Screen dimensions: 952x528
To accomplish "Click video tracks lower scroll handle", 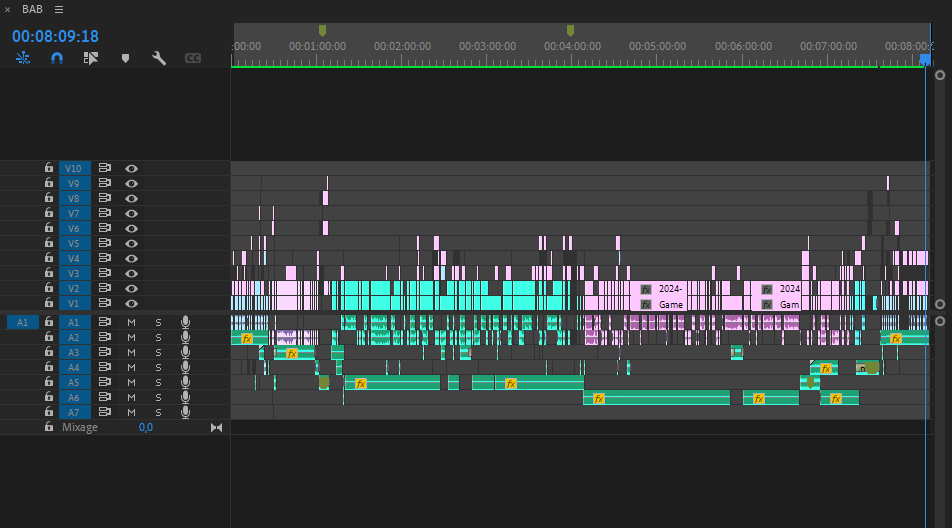I will 940,304.
